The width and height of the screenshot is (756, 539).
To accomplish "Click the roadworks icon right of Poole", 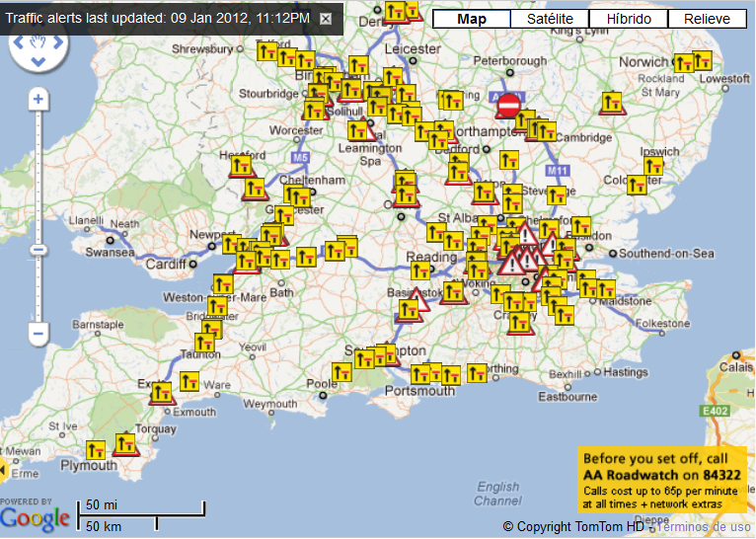I will tap(342, 372).
